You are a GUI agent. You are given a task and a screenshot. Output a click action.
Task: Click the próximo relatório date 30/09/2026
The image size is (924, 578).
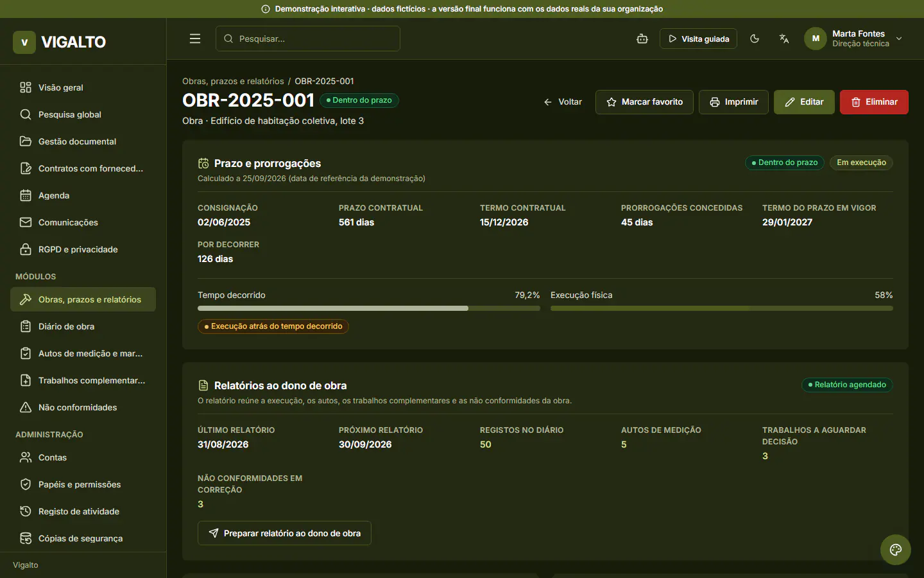pyautogui.click(x=365, y=444)
